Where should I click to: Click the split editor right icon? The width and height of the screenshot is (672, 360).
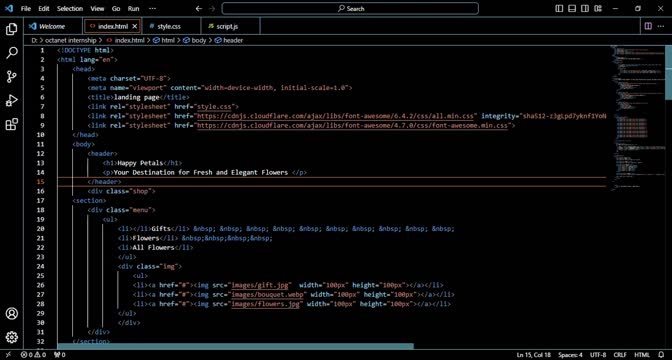tap(648, 26)
